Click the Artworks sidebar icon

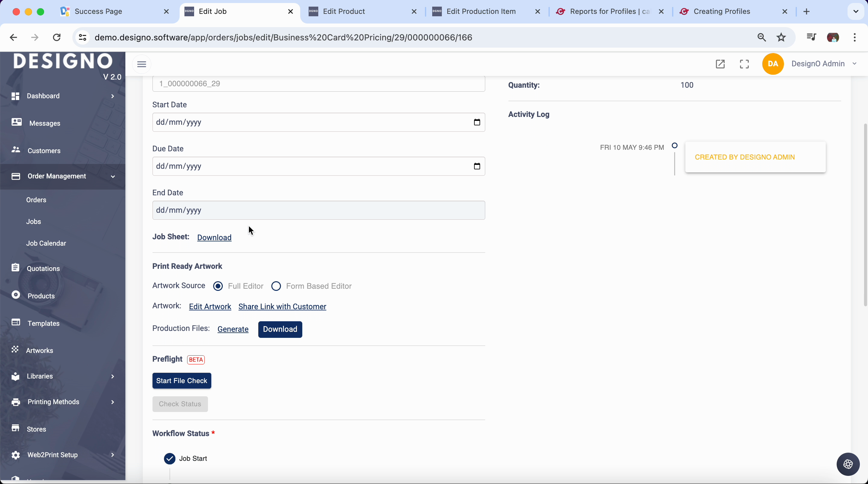coord(15,350)
